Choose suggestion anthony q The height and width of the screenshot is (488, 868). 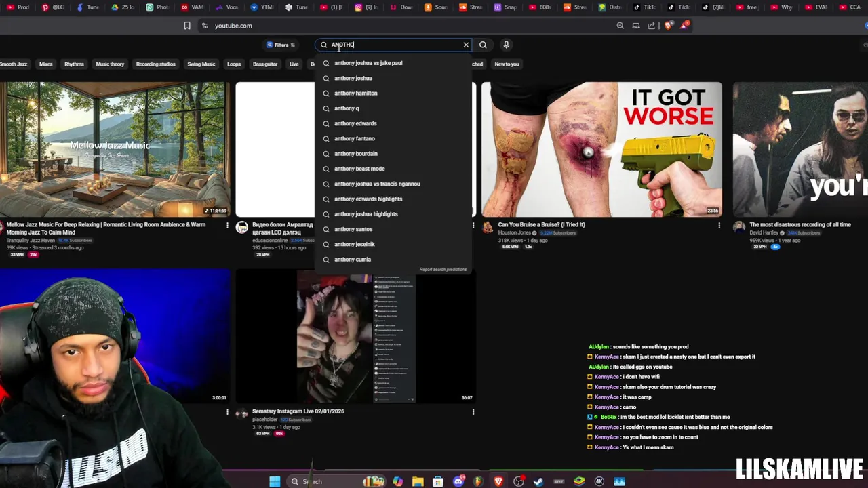point(393,108)
